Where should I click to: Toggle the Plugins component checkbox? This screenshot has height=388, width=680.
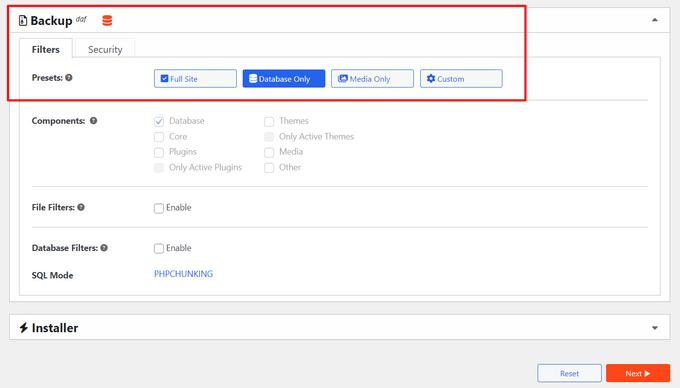coord(159,152)
